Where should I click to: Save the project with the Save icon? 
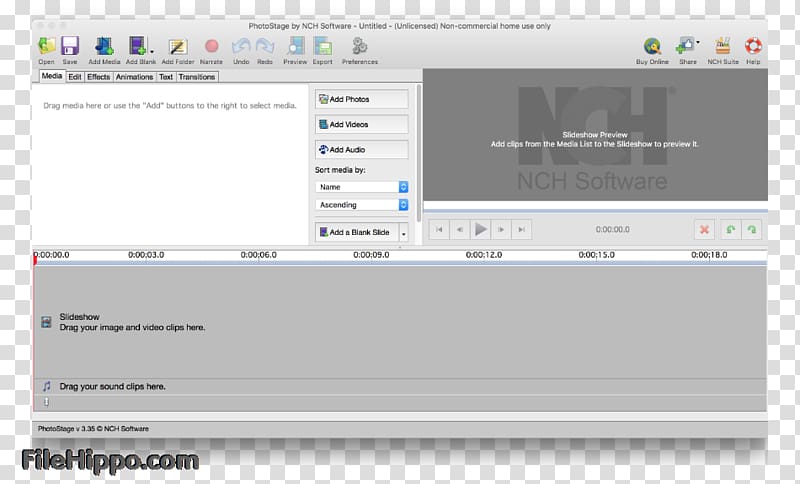[70, 50]
